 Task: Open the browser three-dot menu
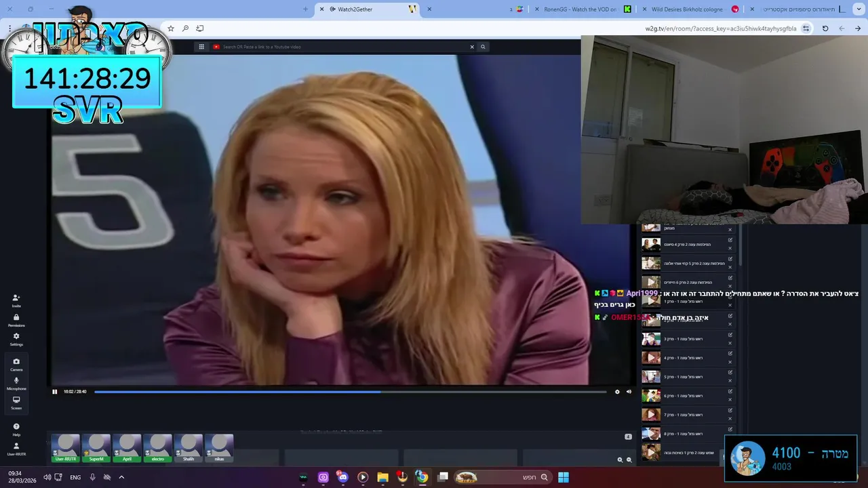(9, 28)
